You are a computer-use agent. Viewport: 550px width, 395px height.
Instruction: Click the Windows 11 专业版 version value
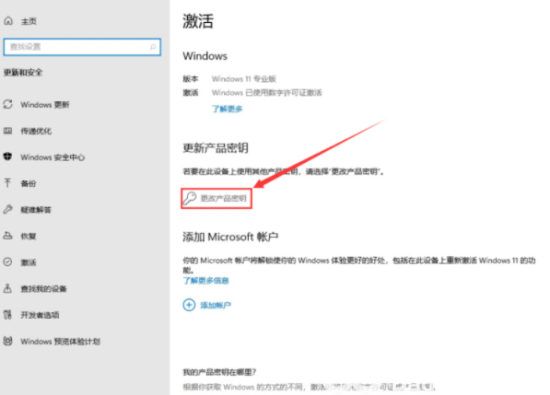click(244, 79)
